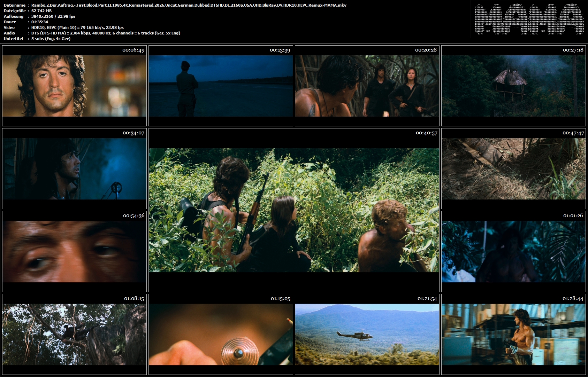
Task: Click the 00:20:28 timestamp
Action: point(426,50)
